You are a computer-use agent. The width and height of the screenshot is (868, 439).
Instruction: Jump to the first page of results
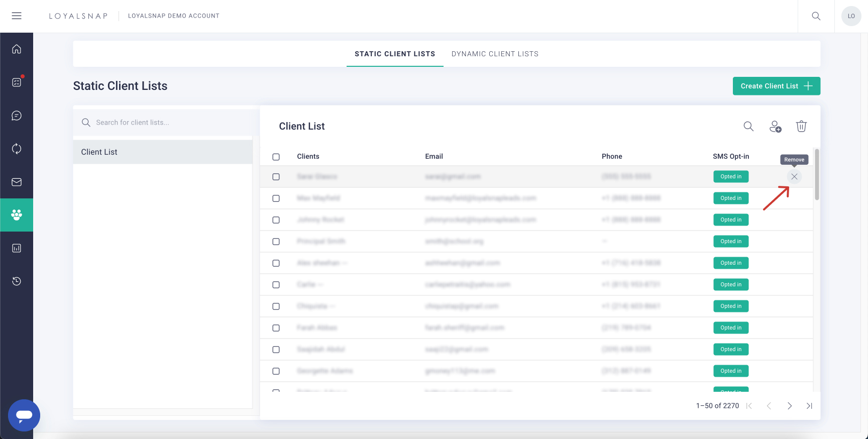749,406
